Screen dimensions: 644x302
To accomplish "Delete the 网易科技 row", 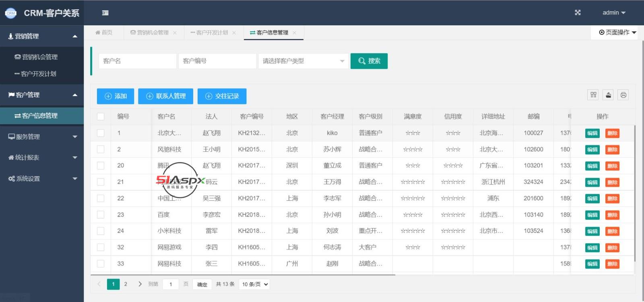I will click(x=612, y=264).
